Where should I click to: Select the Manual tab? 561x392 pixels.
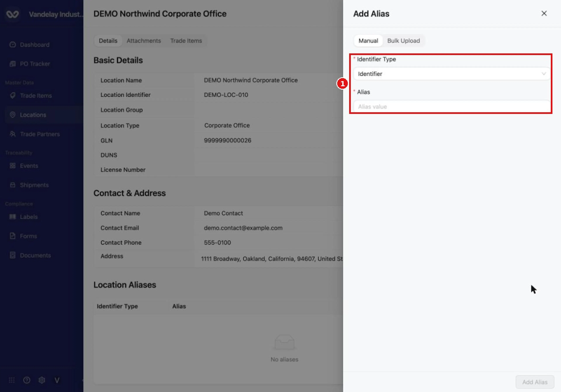368,41
